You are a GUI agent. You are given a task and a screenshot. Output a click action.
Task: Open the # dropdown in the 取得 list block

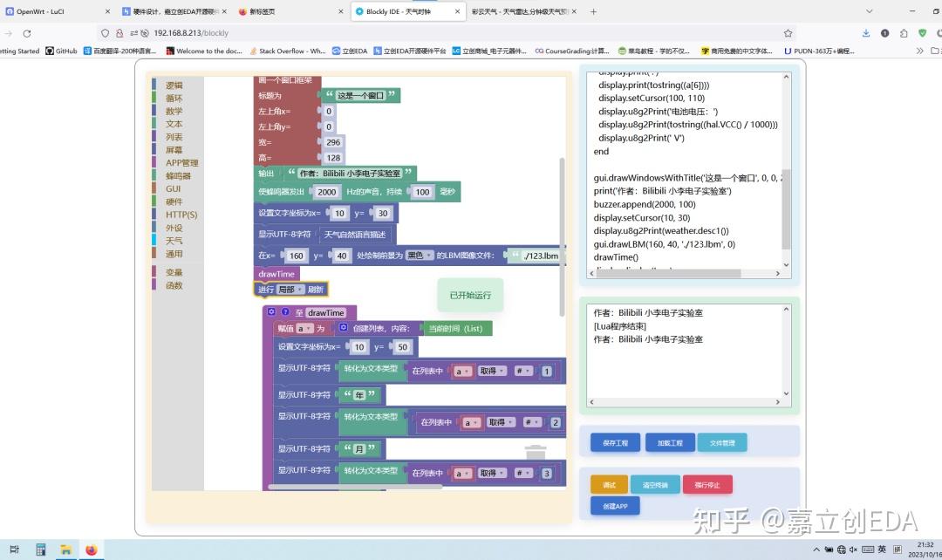(522, 371)
